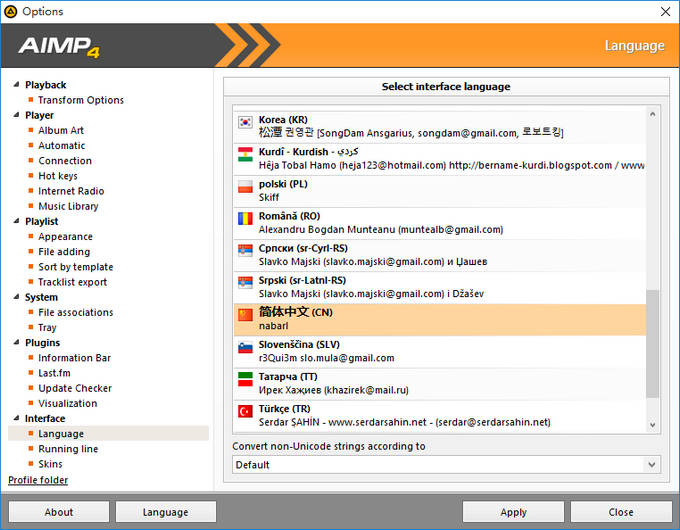Click the Romanian flag icon

pos(245,219)
